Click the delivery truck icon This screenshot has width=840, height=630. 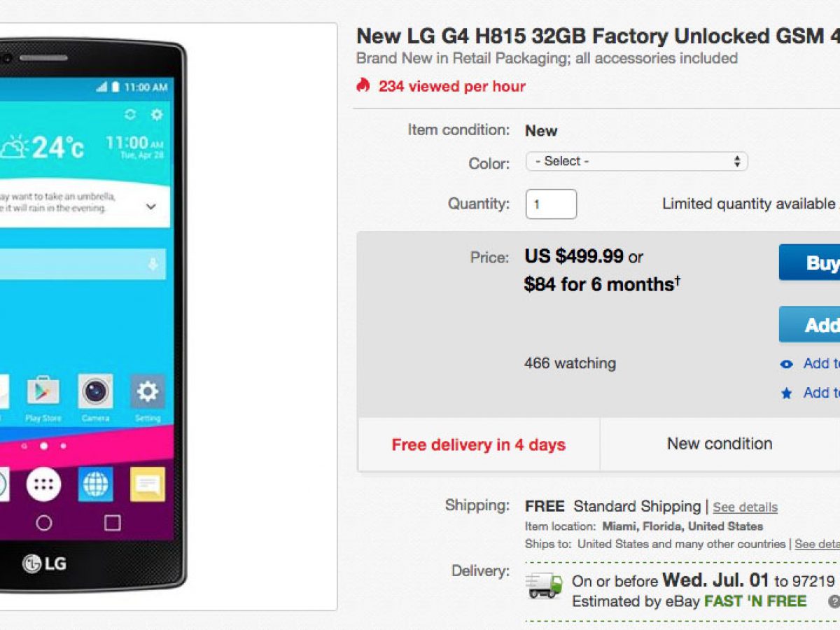tap(545, 585)
